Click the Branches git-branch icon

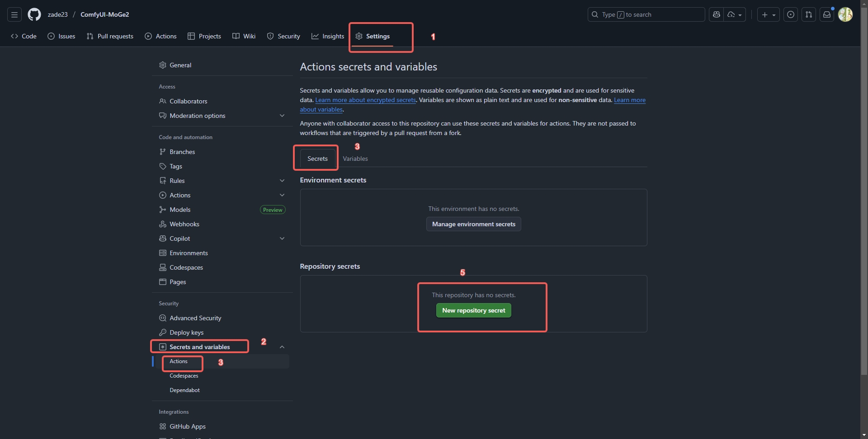point(163,152)
